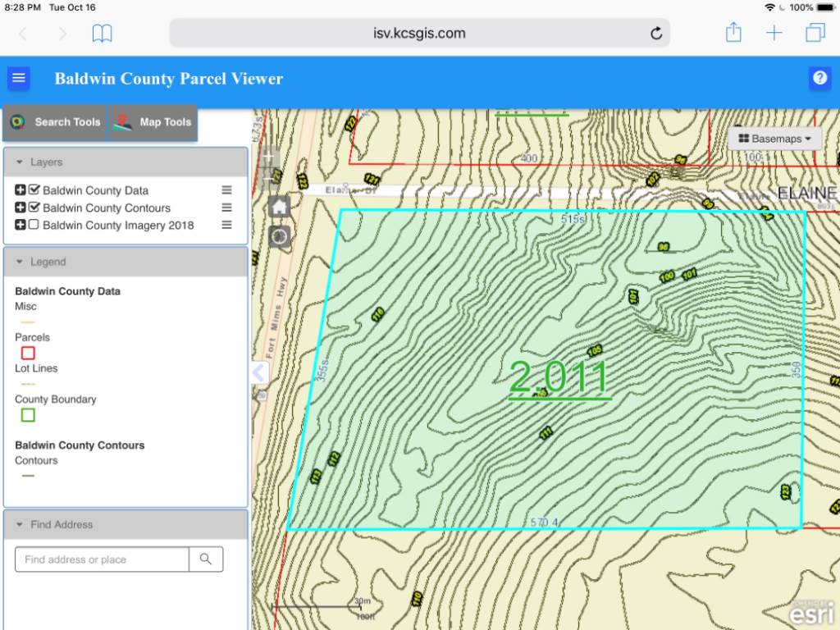Open options menu for Baldwin County Contours

[226, 208]
